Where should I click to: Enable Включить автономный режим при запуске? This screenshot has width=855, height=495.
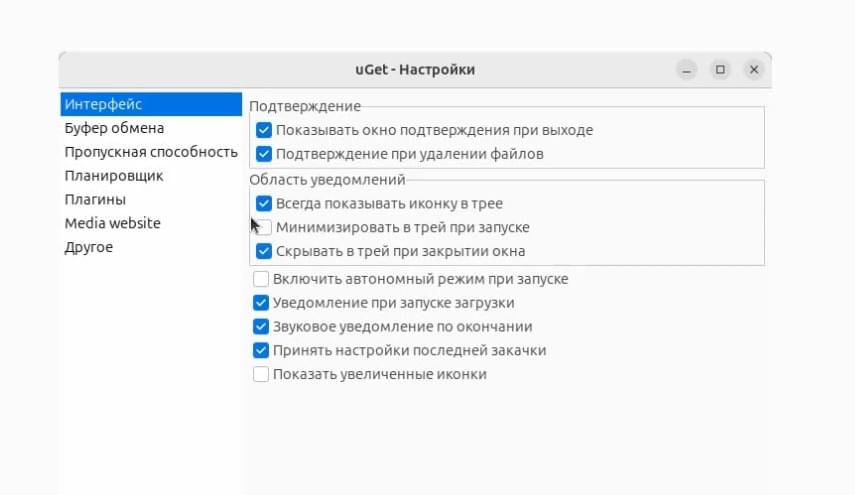261,279
